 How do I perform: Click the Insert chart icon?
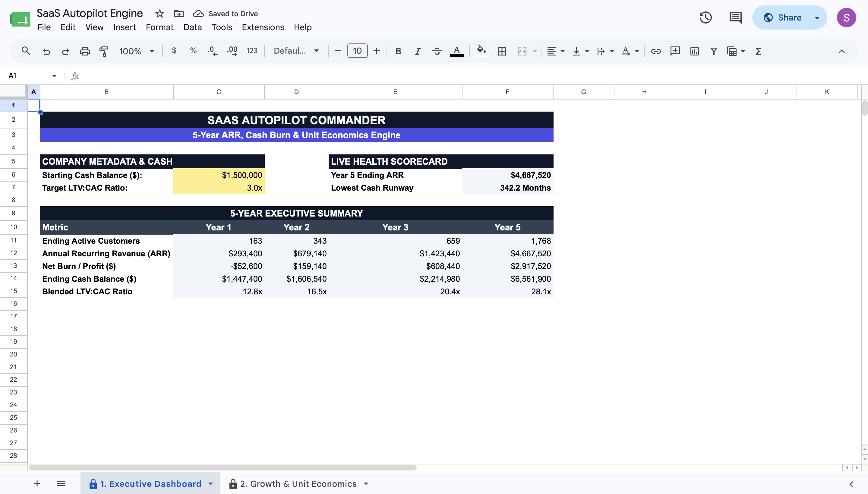pyautogui.click(x=694, y=51)
